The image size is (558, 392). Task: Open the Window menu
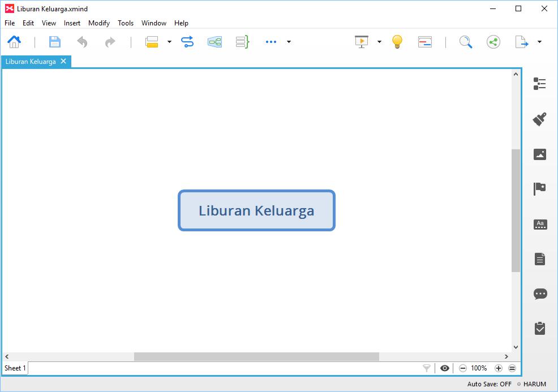154,23
